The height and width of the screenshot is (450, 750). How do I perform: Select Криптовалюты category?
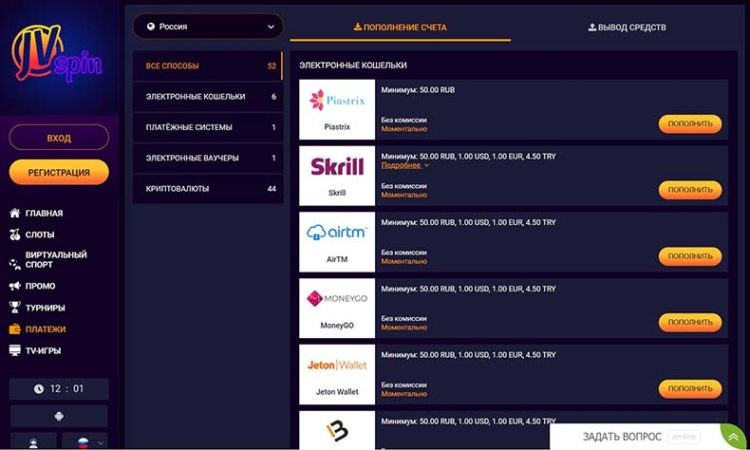pos(208,189)
